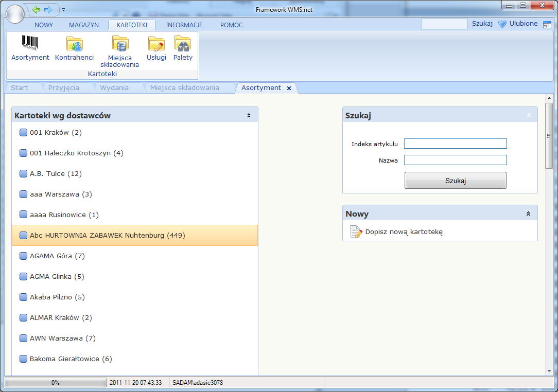Image resolution: width=558 pixels, height=392 pixels.
Task: Click the Ulubione heart icon
Action: 502,24
